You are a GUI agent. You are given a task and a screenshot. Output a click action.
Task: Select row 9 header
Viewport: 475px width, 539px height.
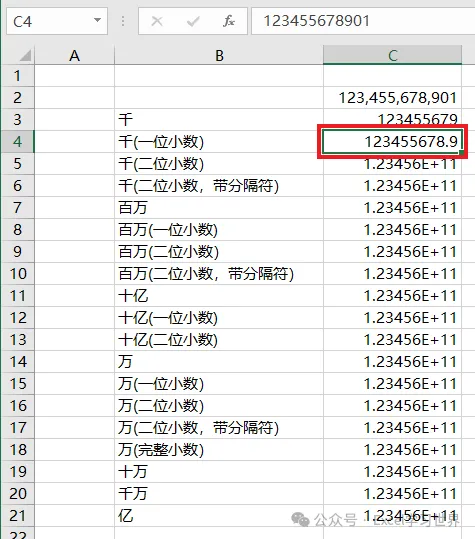pyautogui.click(x=18, y=252)
